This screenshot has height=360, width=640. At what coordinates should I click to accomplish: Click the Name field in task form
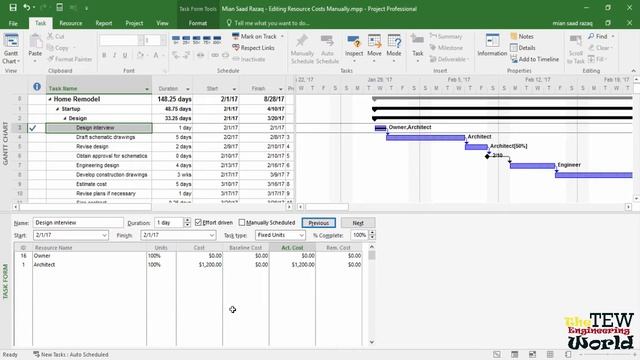pos(78,222)
